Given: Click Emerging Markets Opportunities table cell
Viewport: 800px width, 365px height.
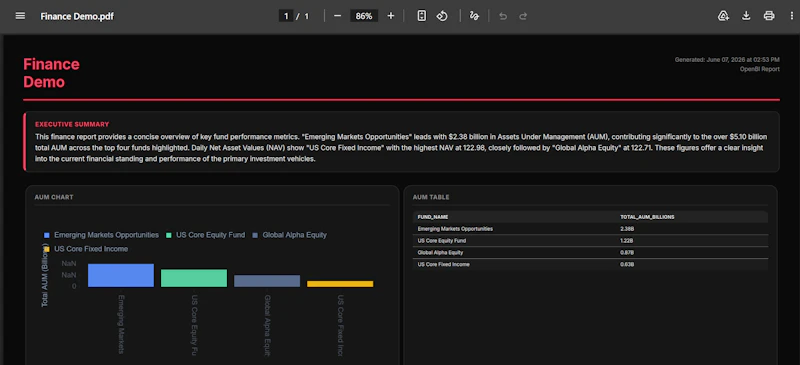Looking at the screenshot, I should pyautogui.click(x=455, y=229).
